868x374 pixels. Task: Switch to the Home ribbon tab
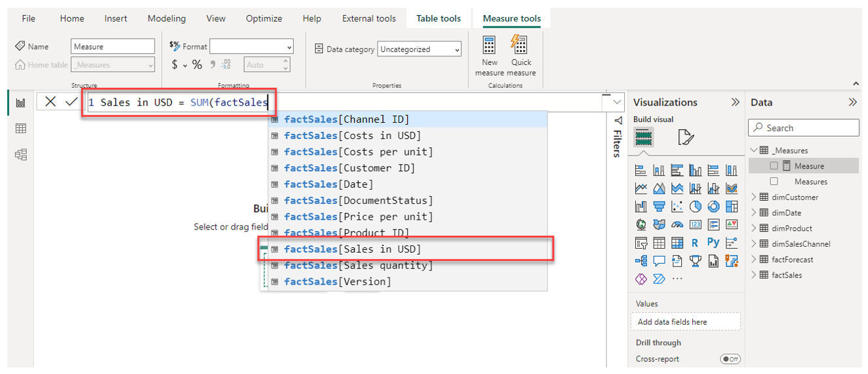pyautogui.click(x=72, y=18)
